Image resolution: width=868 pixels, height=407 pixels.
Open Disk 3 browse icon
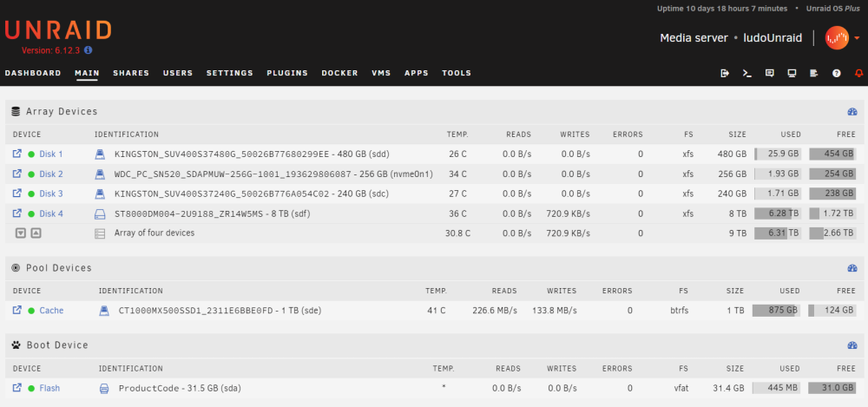(x=17, y=194)
